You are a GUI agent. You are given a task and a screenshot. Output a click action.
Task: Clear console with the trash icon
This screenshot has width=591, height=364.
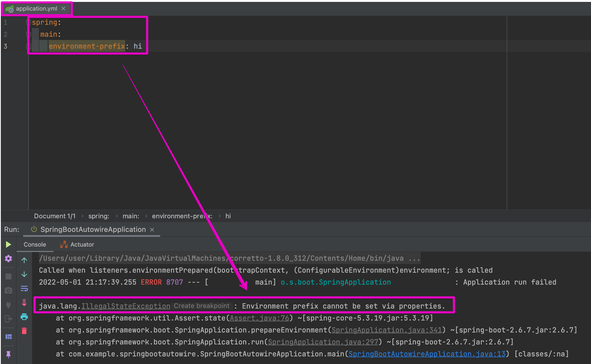click(24, 331)
